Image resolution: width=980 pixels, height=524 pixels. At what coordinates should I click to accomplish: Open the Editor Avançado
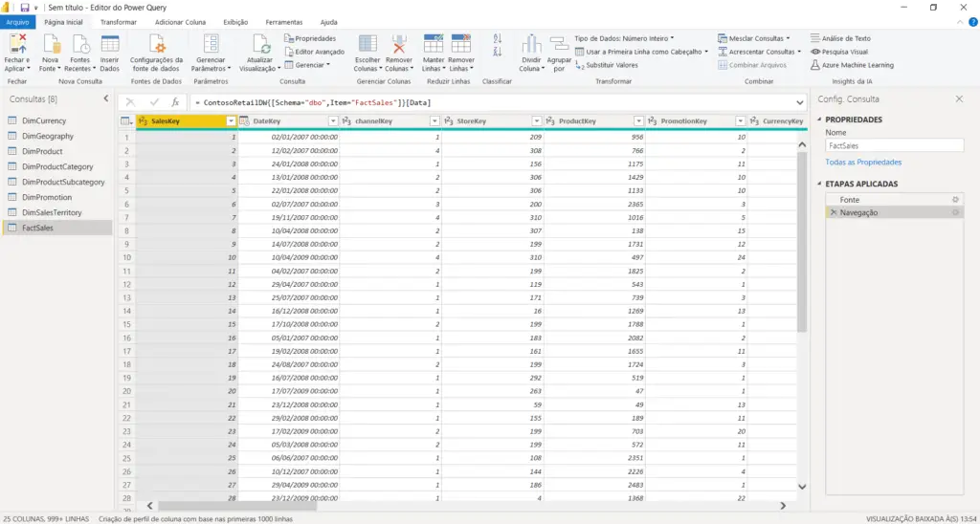[x=314, y=52]
